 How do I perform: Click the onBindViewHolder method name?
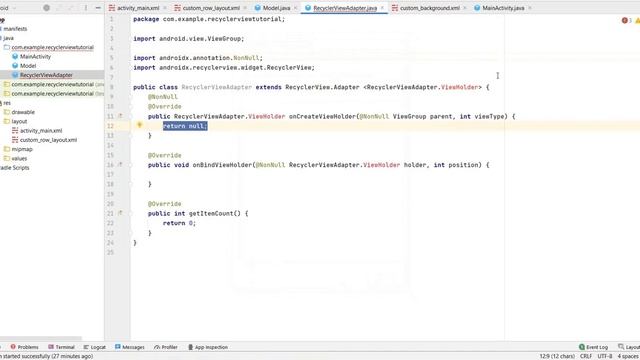point(222,165)
